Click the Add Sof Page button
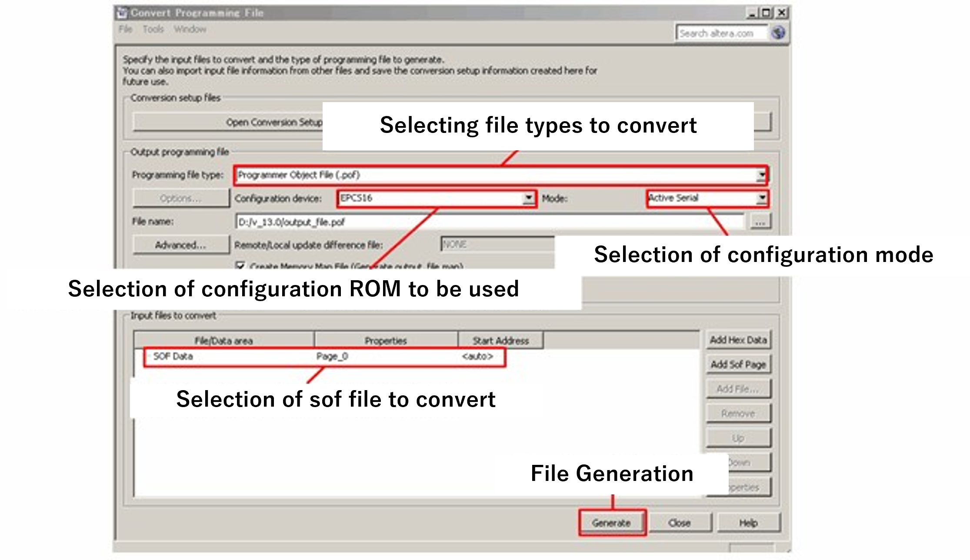 click(x=738, y=364)
